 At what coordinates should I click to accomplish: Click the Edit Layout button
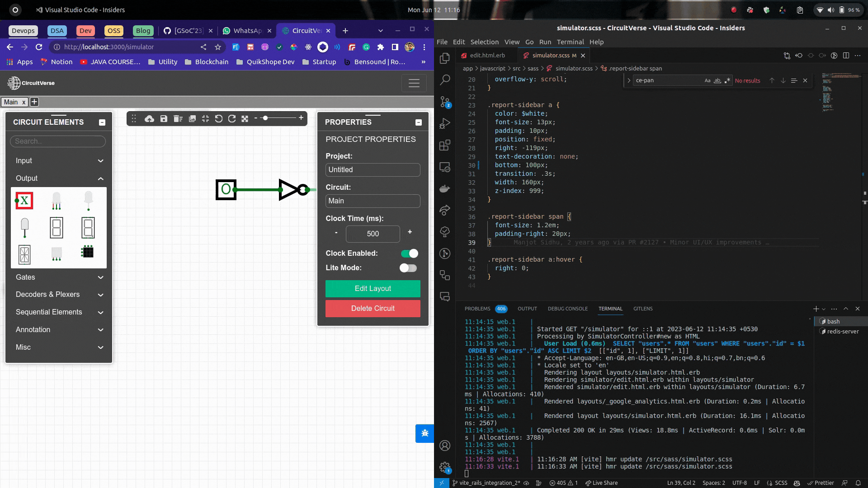click(x=373, y=289)
